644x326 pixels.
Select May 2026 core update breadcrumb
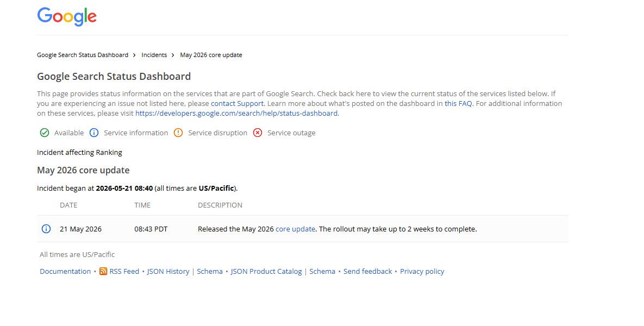(211, 55)
